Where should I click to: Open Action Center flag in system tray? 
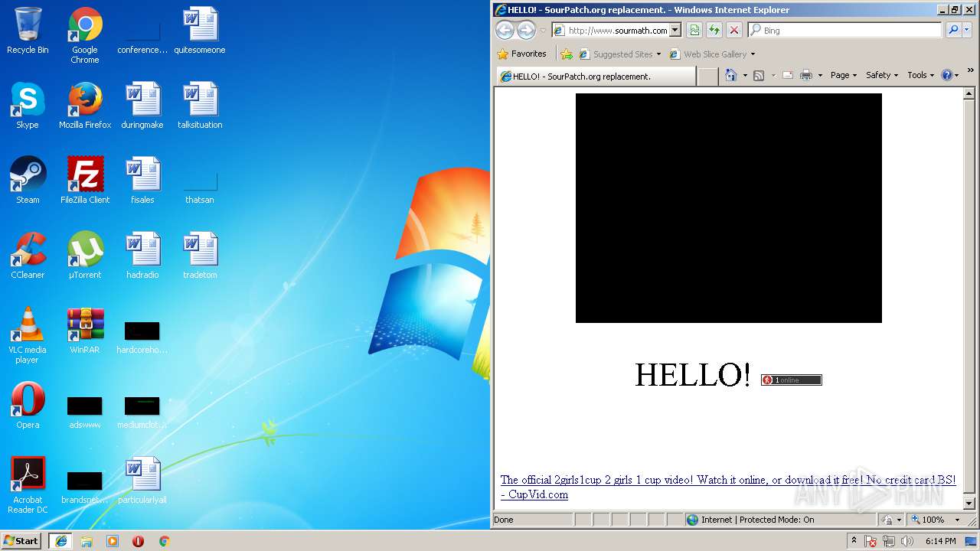871,541
